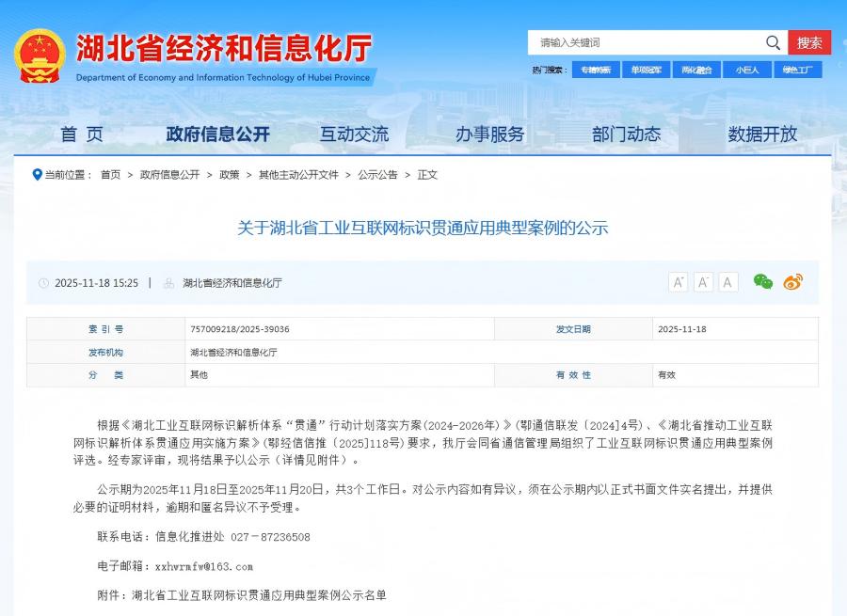
Task: Expand the 数据开放 navigation menu
Action: coord(762,134)
